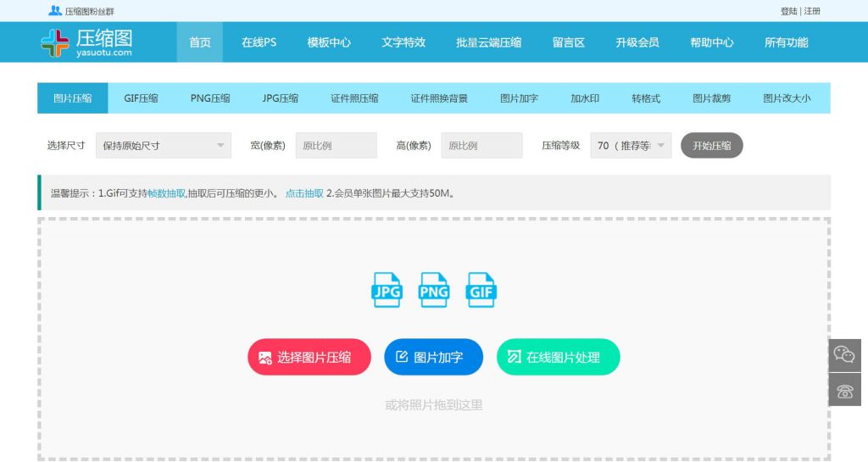This screenshot has width=868, height=462.
Task: Click the green 在线图片处理 button
Action: [558, 357]
